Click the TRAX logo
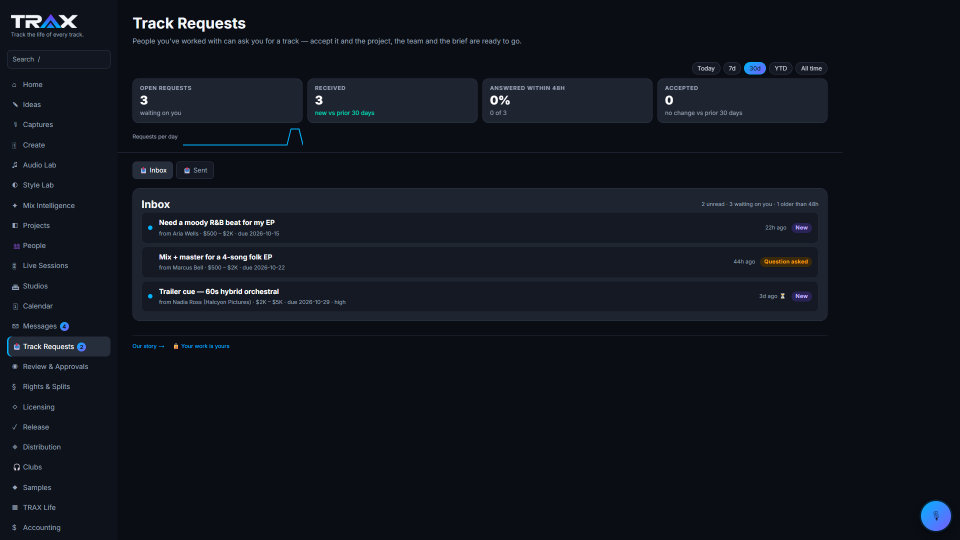960x540 pixels. 44,22
